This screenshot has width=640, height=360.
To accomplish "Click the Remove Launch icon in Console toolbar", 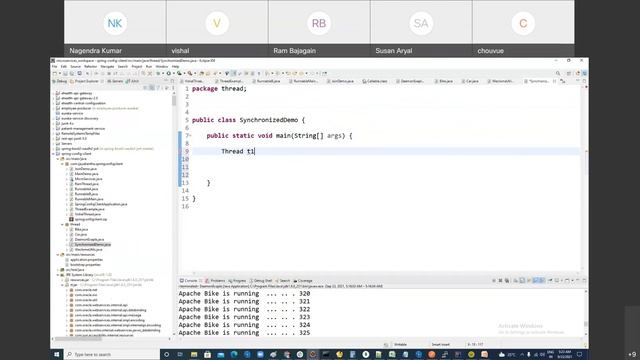I will coord(500,281).
